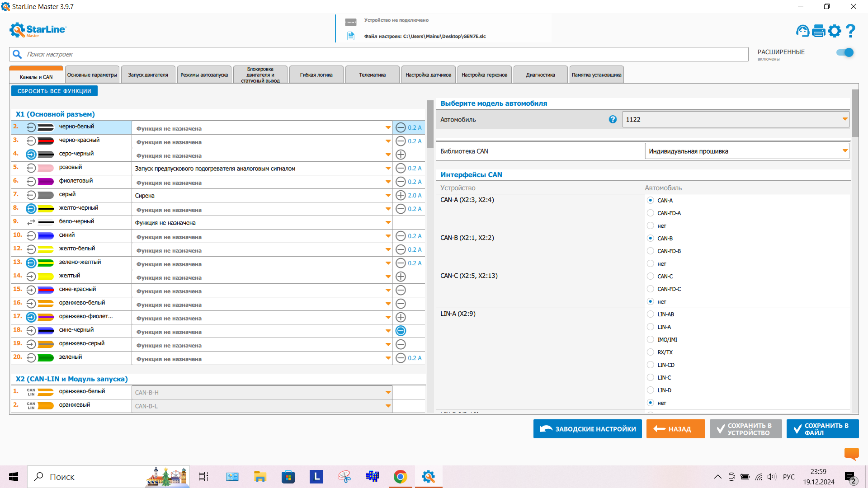The width and height of the screenshot is (868, 488).
Task: Select CAN-FD-B radio option
Action: point(651,251)
